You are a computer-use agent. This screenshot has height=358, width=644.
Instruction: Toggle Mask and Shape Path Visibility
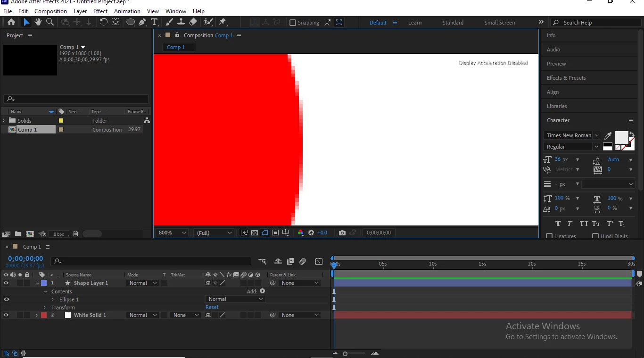click(265, 233)
